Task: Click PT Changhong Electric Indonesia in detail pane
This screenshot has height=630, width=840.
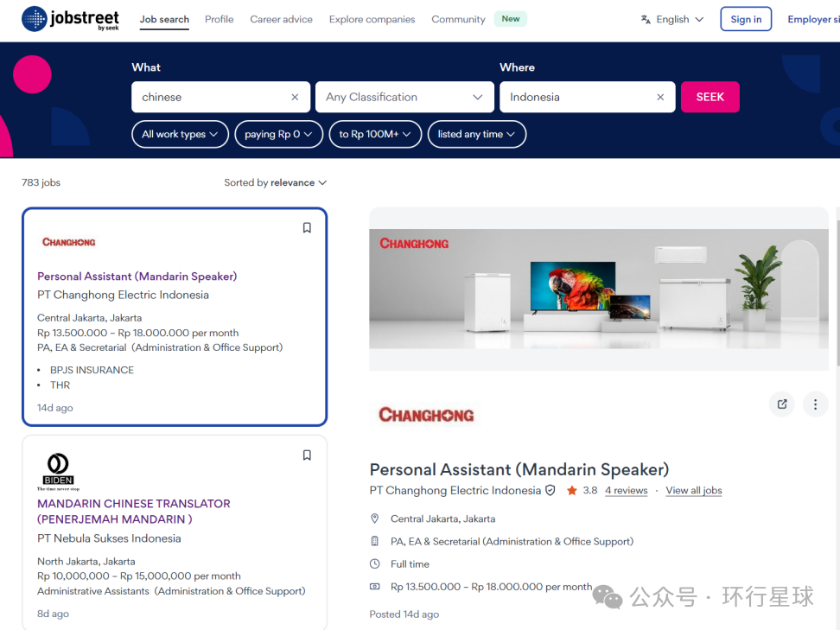Action: (x=455, y=490)
